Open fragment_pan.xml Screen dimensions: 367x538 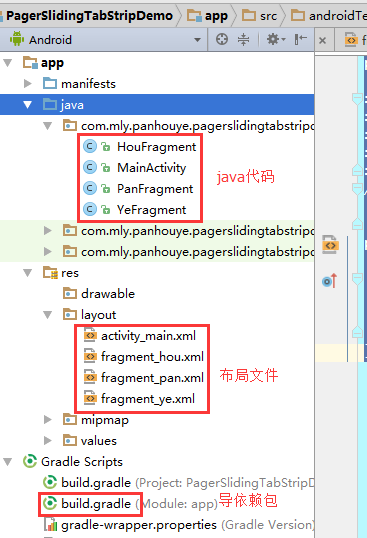pos(152,378)
